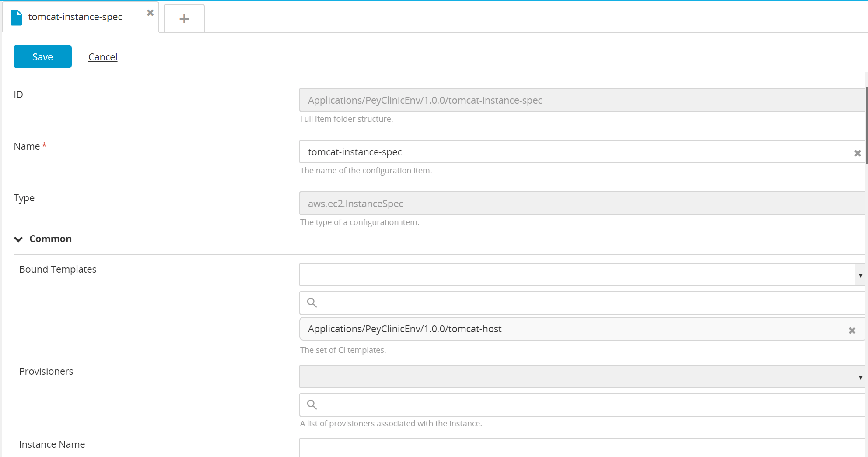Click the read-only ID field
The height and width of the screenshot is (457, 868).
click(x=582, y=100)
